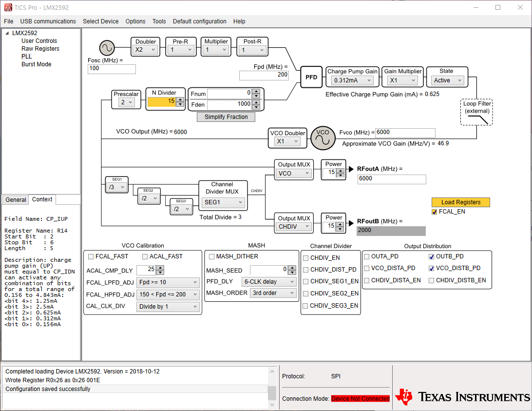The width and height of the screenshot is (532, 411).
Task: Click the RFoutA output arrow
Action: point(351,169)
